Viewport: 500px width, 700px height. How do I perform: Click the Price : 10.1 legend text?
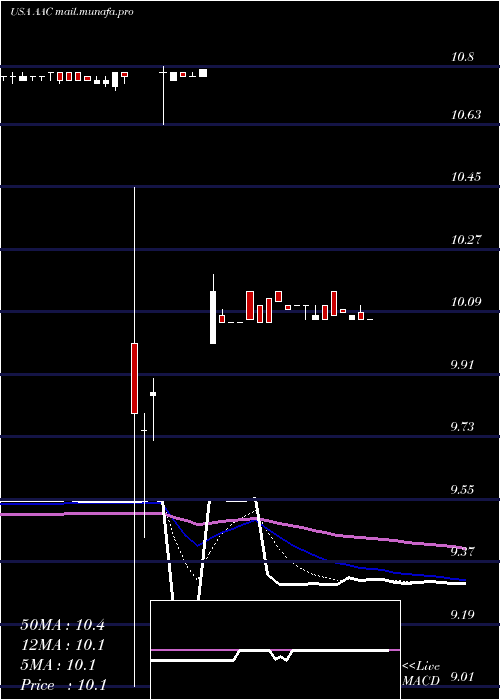click(x=63, y=685)
